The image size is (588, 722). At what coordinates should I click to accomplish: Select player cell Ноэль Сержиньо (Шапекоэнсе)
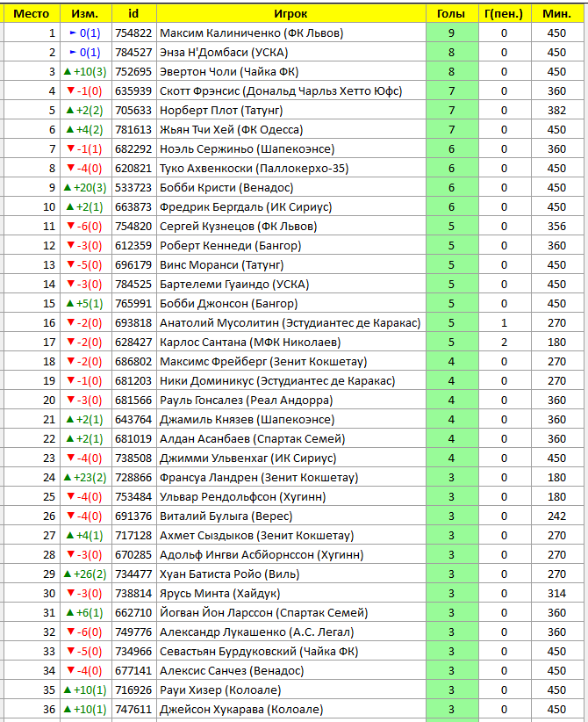point(291,149)
